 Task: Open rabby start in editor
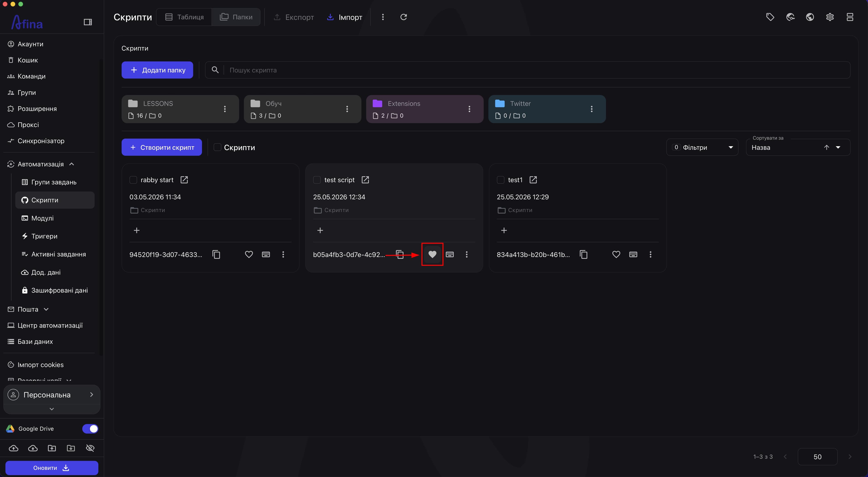coord(184,180)
